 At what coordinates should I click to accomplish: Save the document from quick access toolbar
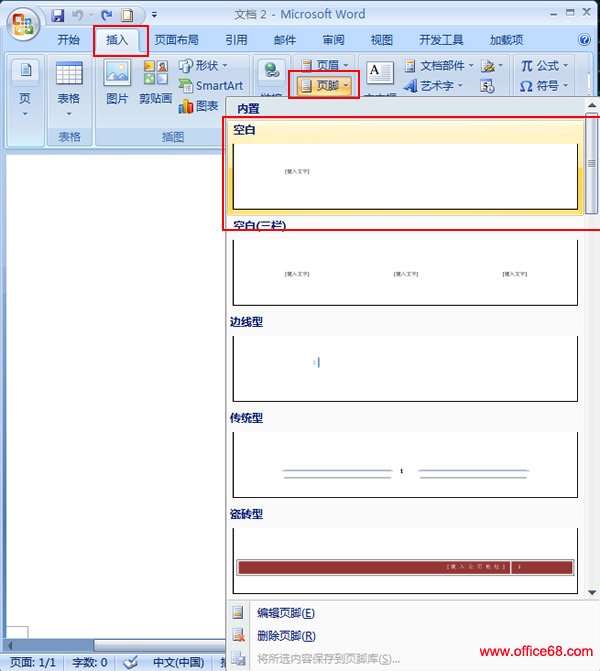[x=57, y=15]
